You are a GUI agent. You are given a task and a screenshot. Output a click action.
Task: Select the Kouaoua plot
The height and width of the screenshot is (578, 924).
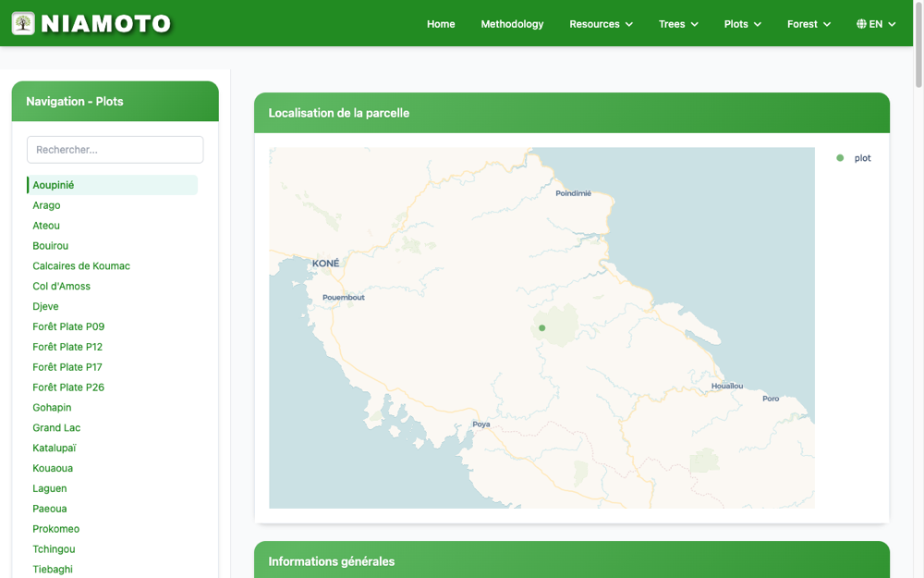(53, 468)
